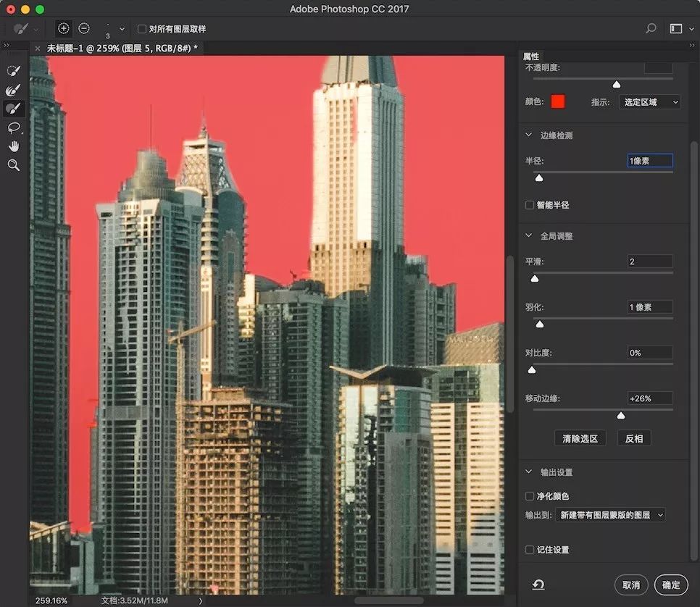700x607 pixels.
Task: Click the red overlay color swatch
Action: (557, 101)
